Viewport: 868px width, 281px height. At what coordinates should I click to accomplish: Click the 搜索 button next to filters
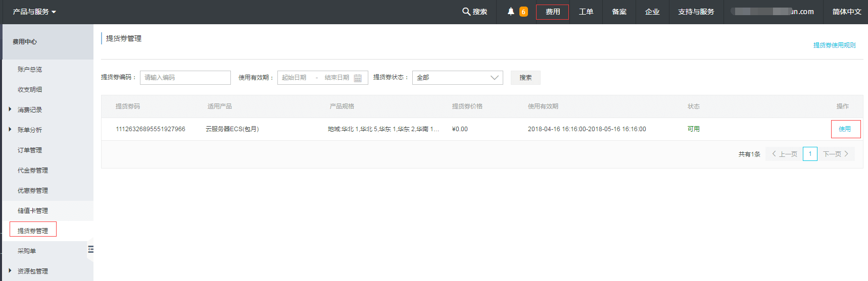tap(525, 78)
